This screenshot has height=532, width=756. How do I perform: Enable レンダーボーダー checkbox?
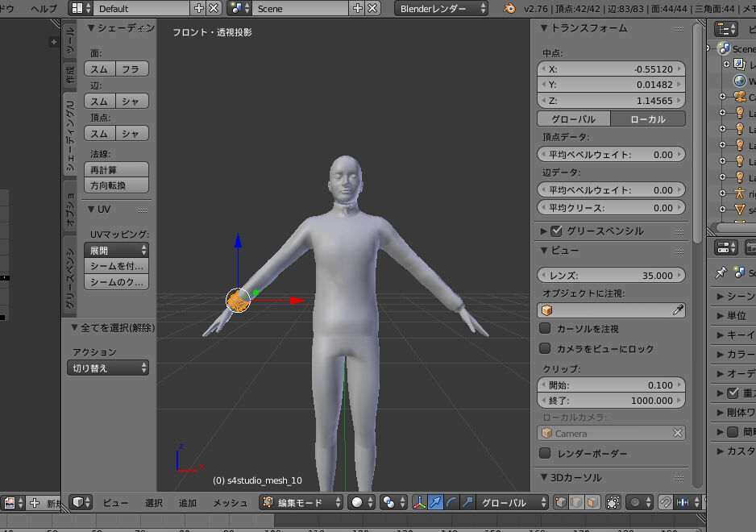[x=545, y=453]
